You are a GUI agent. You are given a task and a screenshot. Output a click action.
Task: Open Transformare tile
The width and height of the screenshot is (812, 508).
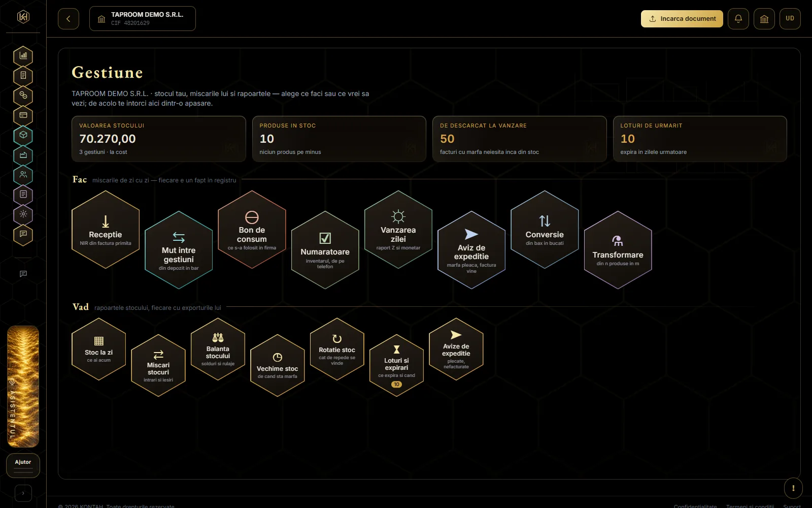click(618, 250)
